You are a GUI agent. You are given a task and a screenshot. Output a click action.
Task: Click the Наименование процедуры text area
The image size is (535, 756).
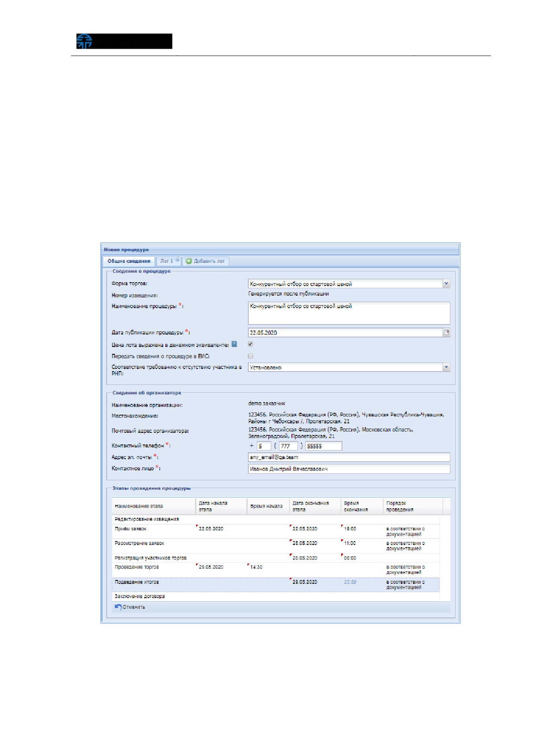[x=349, y=313]
